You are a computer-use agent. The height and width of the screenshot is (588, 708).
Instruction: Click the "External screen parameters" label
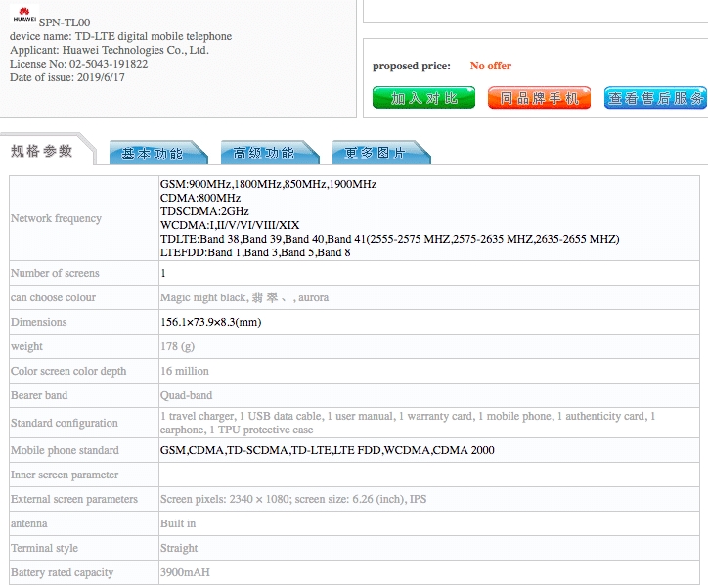74,499
